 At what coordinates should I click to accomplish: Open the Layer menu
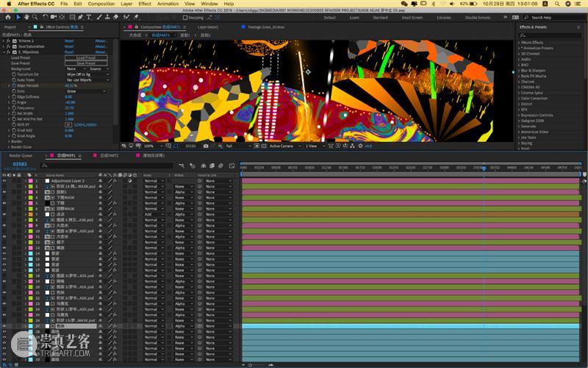126,4
